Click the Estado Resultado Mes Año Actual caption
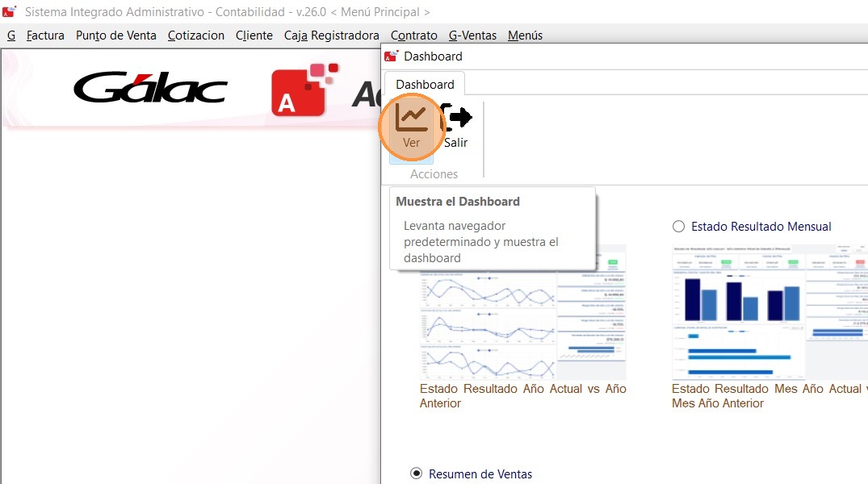Screen dimensions: 868x484 pyautogui.click(x=770, y=396)
